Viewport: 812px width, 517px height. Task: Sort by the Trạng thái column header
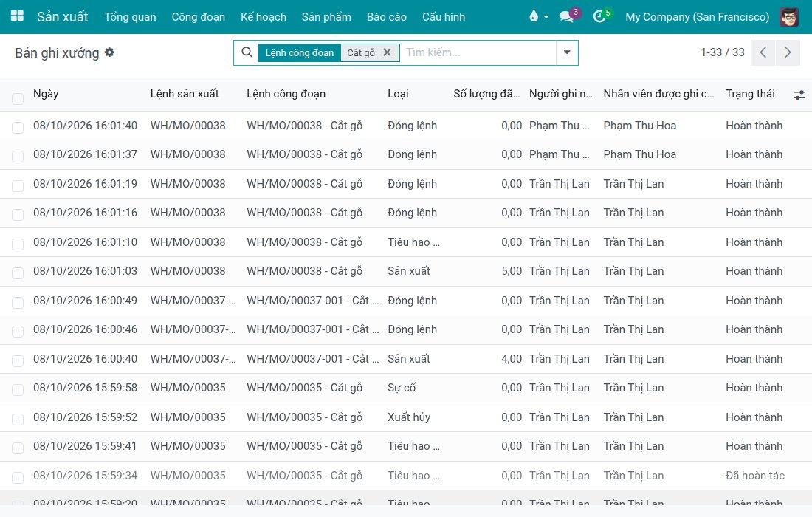coord(750,94)
